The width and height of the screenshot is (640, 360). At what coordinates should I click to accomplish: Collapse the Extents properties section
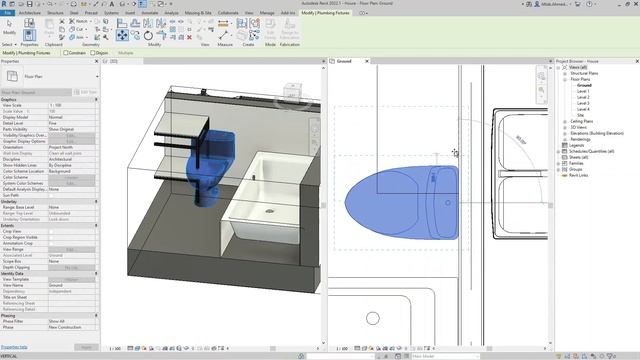click(96, 226)
